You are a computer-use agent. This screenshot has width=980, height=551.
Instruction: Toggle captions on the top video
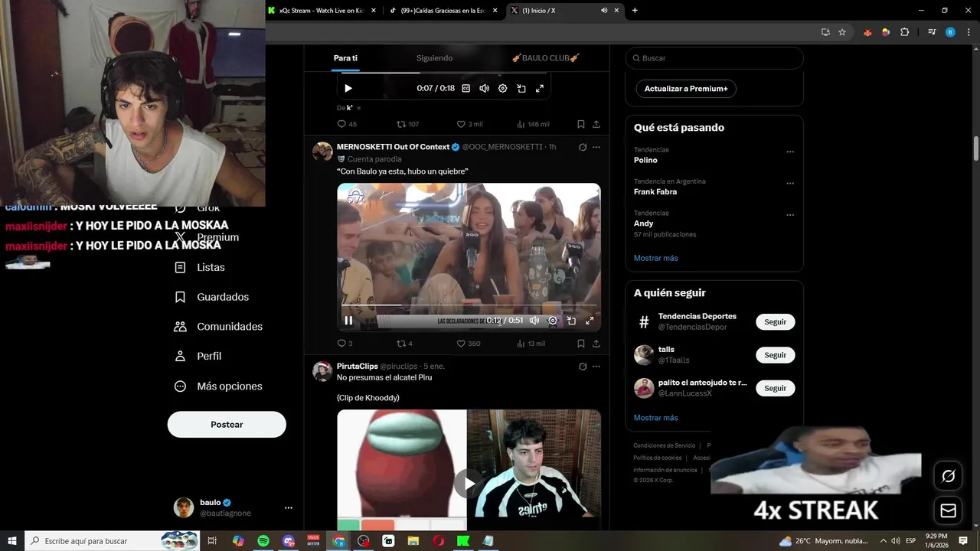coord(465,88)
